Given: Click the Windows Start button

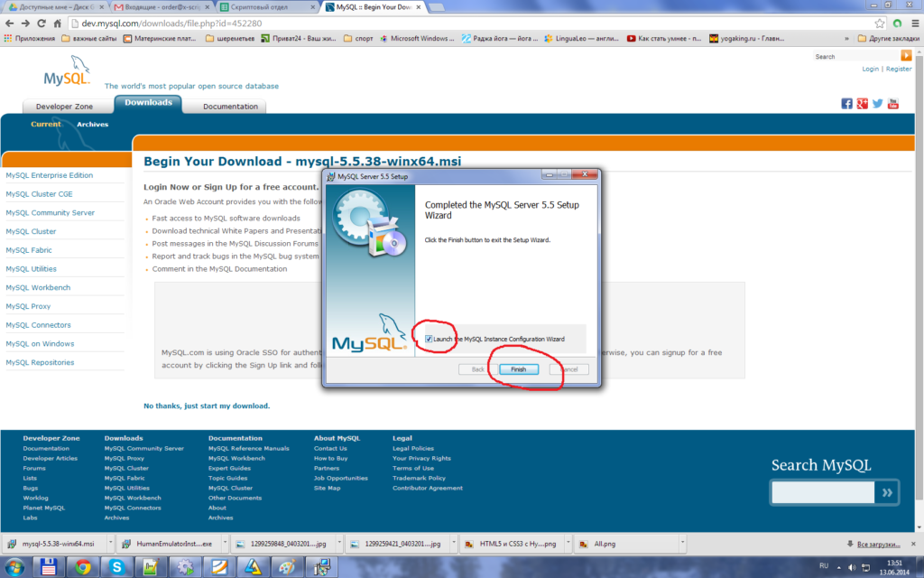Looking at the screenshot, I should (14, 567).
